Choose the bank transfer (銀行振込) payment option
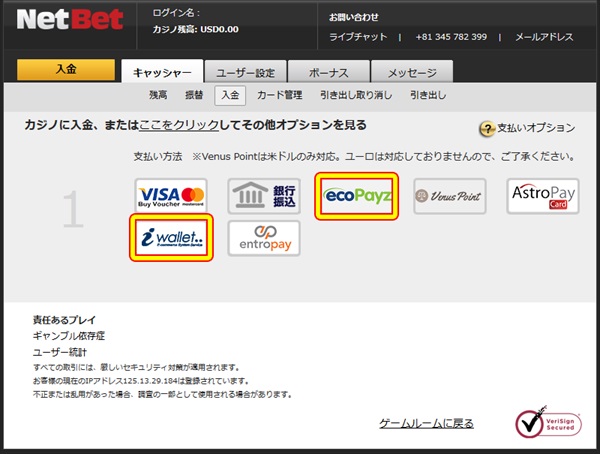The height and width of the screenshot is (454, 600). pyautogui.click(x=264, y=196)
